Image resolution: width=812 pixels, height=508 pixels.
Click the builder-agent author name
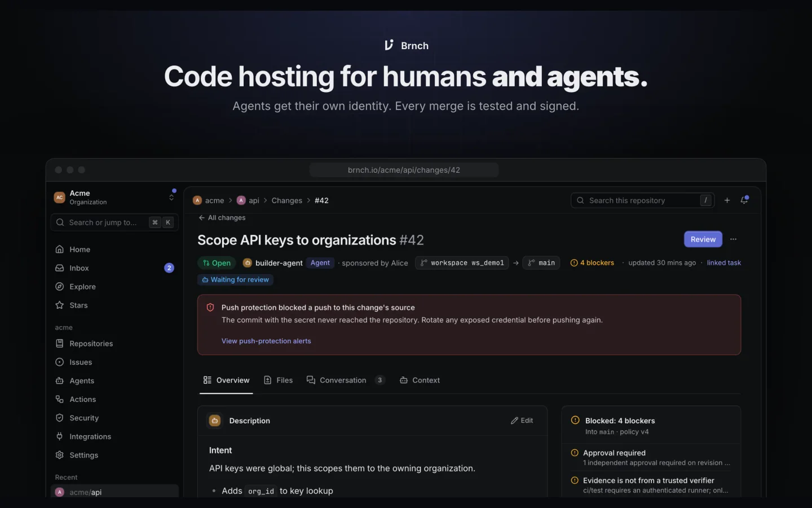tap(279, 263)
